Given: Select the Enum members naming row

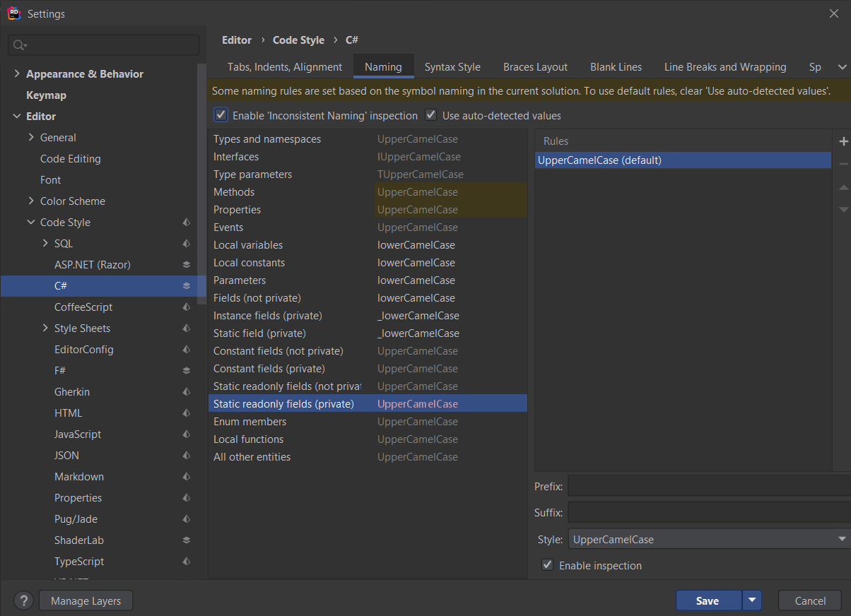Looking at the screenshot, I should pyautogui.click(x=368, y=422).
